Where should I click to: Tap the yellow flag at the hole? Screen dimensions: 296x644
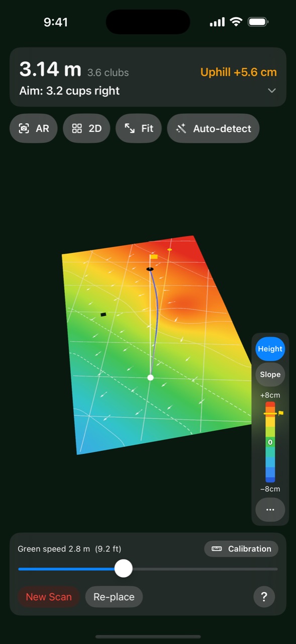pos(154,257)
